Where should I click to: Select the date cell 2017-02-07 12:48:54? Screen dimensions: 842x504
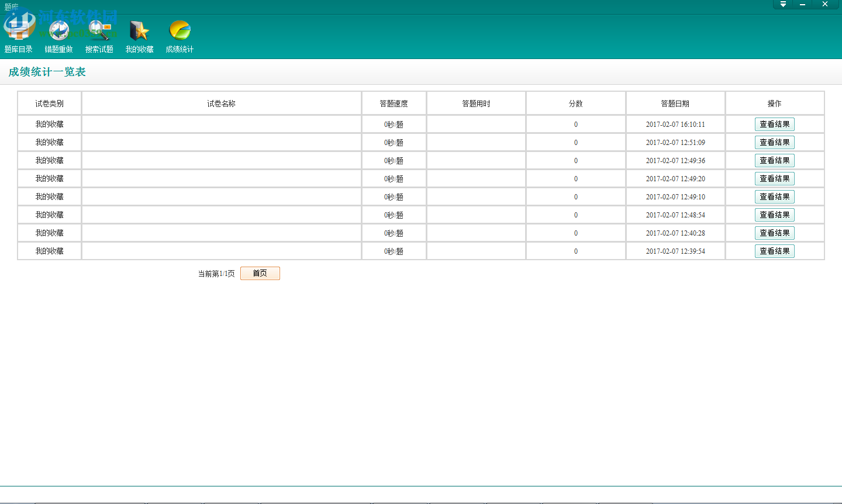pos(675,215)
